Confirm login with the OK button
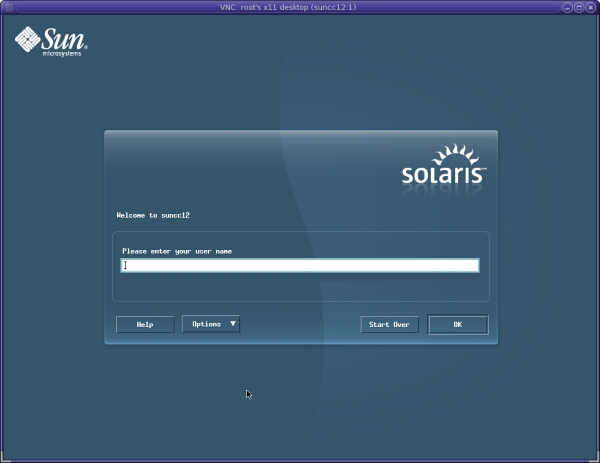 458,324
